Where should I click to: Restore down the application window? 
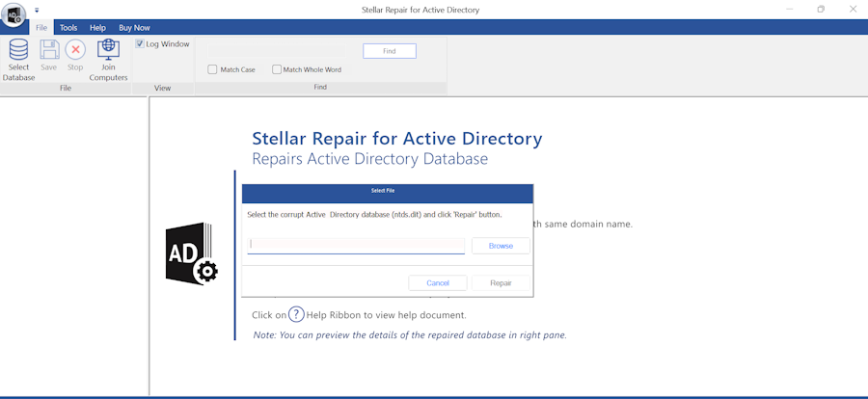821,10
